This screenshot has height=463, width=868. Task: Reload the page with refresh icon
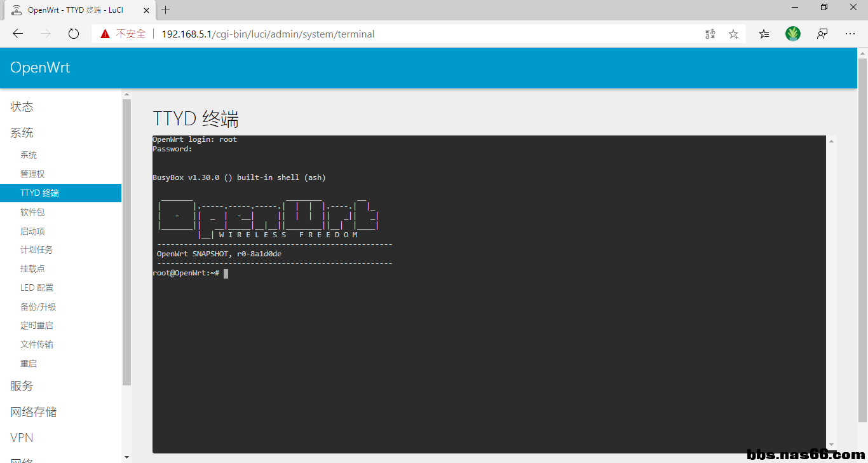74,34
